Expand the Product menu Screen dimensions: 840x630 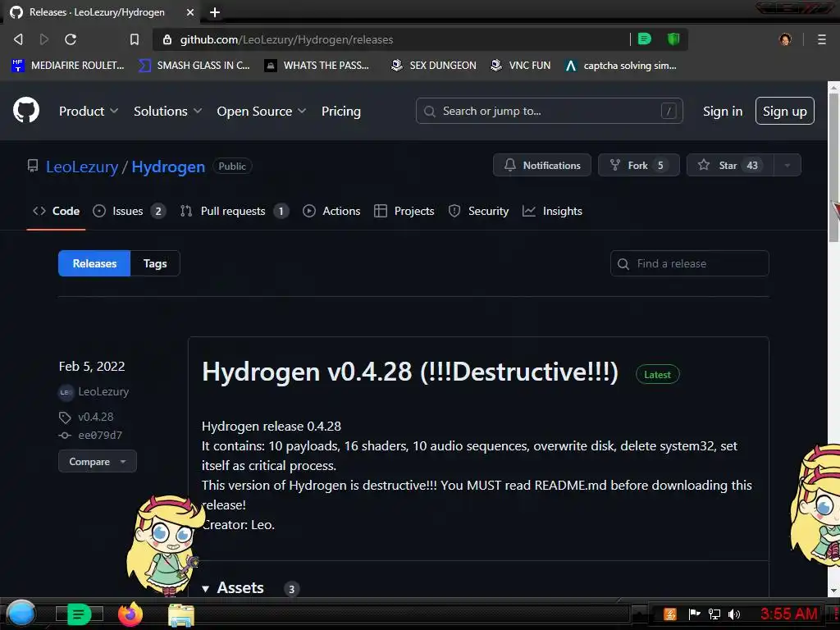pos(89,111)
